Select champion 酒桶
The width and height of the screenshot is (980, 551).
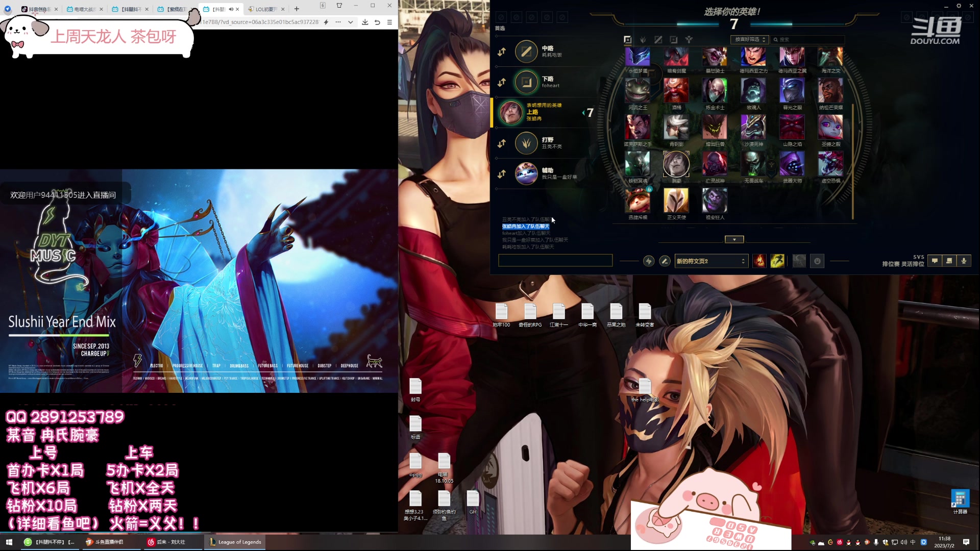[x=676, y=91]
